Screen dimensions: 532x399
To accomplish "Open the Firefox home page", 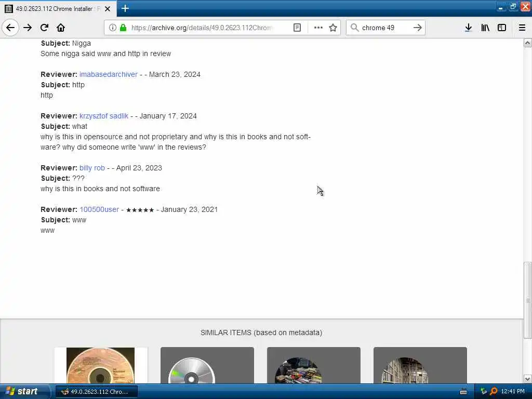I will point(61,28).
